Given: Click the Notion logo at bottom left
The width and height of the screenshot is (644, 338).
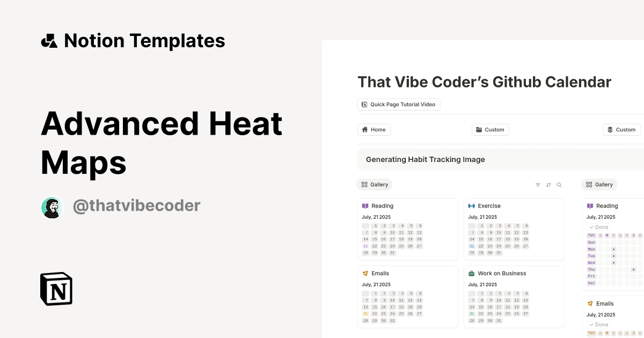Looking at the screenshot, I should click(x=56, y=289).
